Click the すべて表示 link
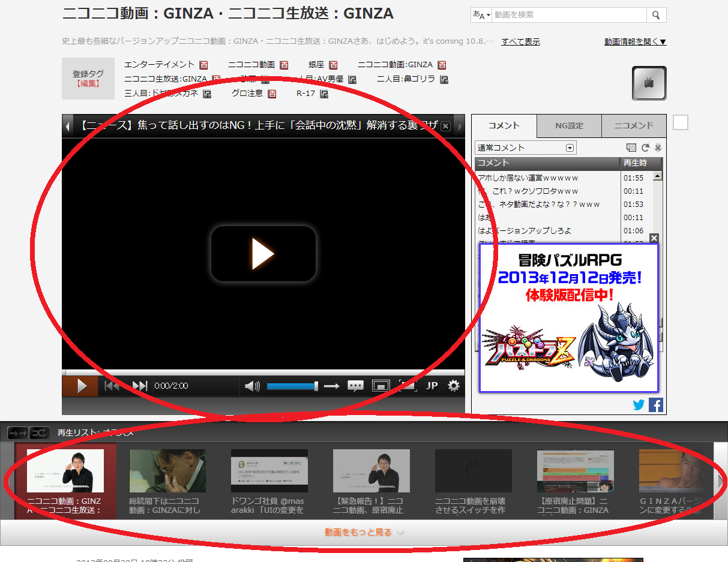Viewport: 728px width, 562px height. [x=520, y=41]
